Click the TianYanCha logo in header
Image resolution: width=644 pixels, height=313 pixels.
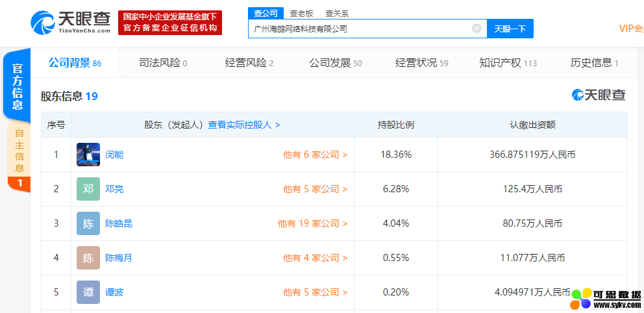point(70,22)
